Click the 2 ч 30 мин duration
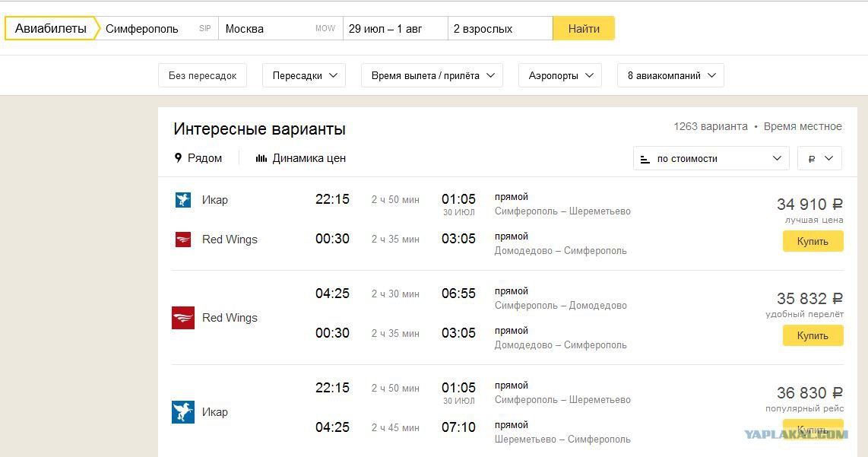This screenshot has height=457, width=868. (x=395, y=294)
